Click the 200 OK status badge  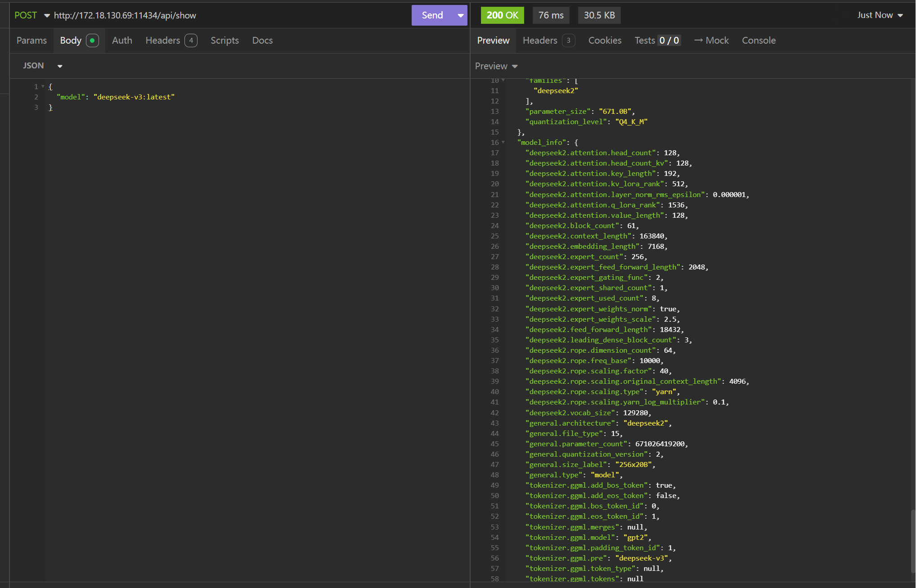[502, 15]
